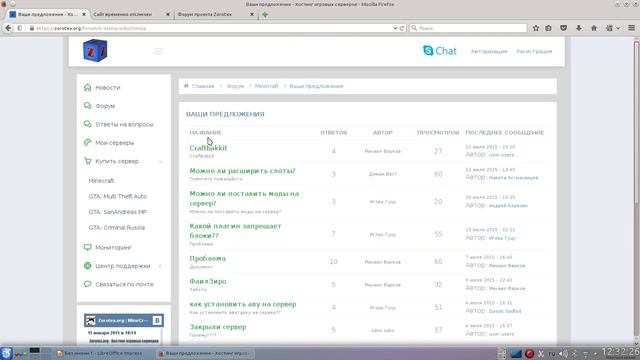This screenshot has height=360, width=640.
Task: Open the Проблема forum topic
Action: (207, 259)
